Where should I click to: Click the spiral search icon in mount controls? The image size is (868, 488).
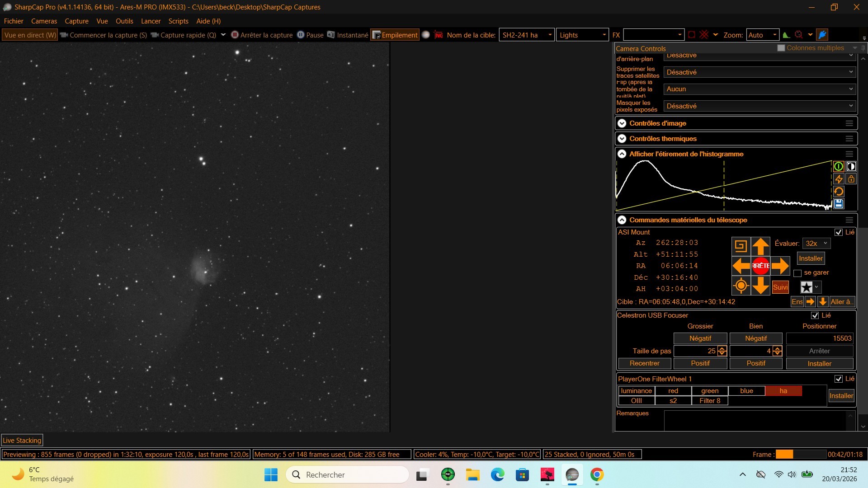(x=741, y=246)
